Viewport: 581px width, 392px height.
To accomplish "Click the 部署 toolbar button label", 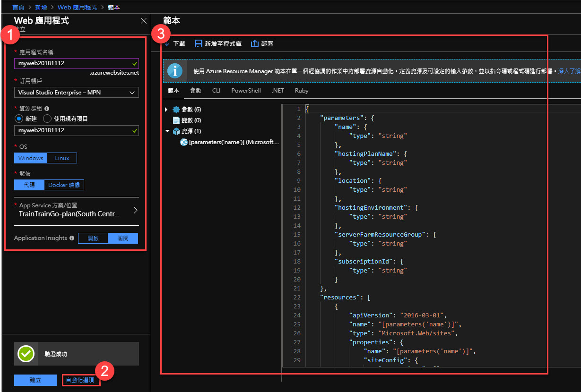I will pyautogui.click(x=267, y=44).
